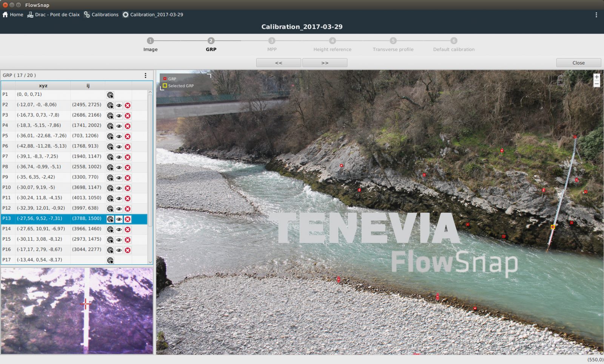
Task: Zoom out of the image with minus button
Action: (x=596, y=84)
